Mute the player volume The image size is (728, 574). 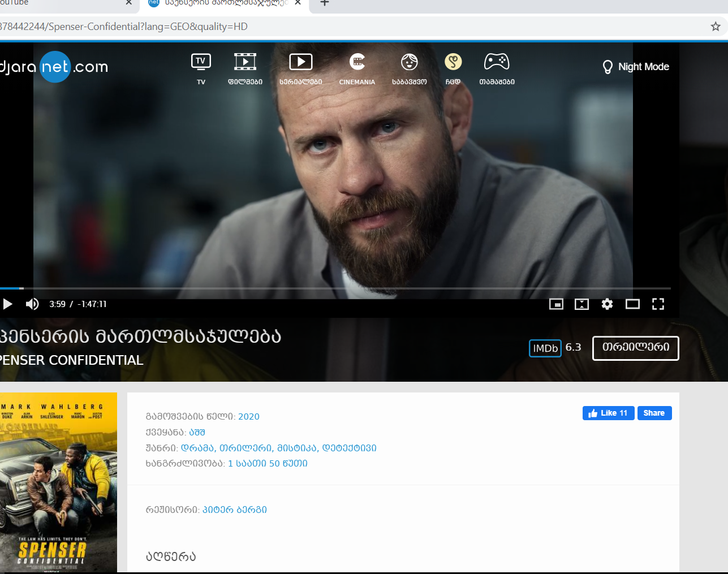pyautogui.click(x=32, y=304)
